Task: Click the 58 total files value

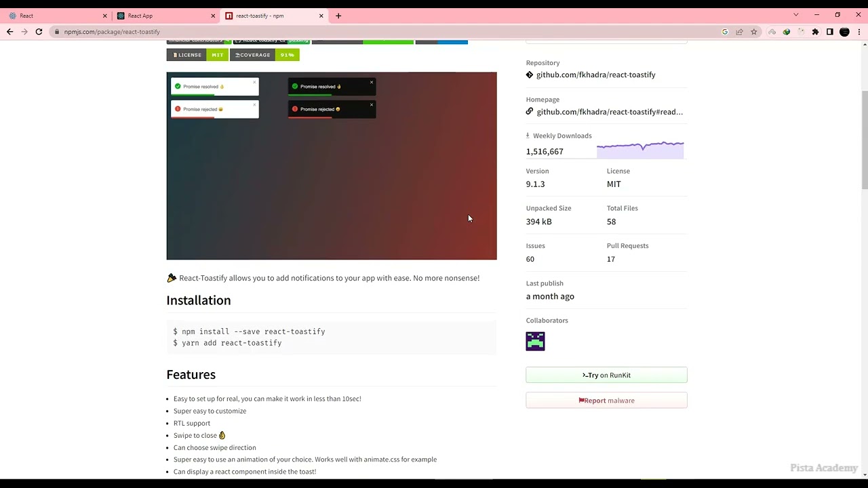Action: pos(611,222)
